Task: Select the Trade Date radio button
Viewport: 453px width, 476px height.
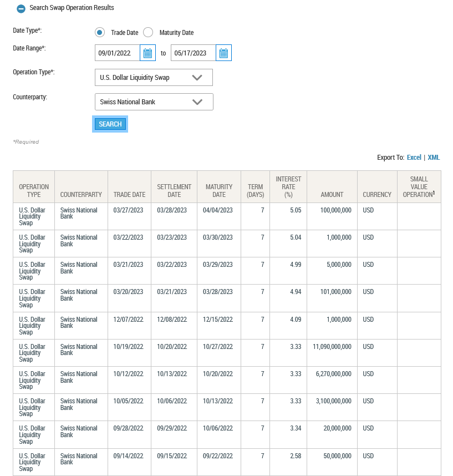Action: tap(99, 32)
